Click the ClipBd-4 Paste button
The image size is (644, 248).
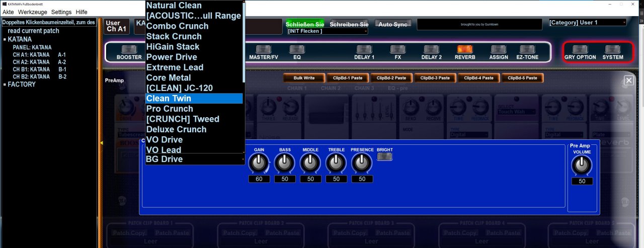pyautogui.click(x=479, y=78)
